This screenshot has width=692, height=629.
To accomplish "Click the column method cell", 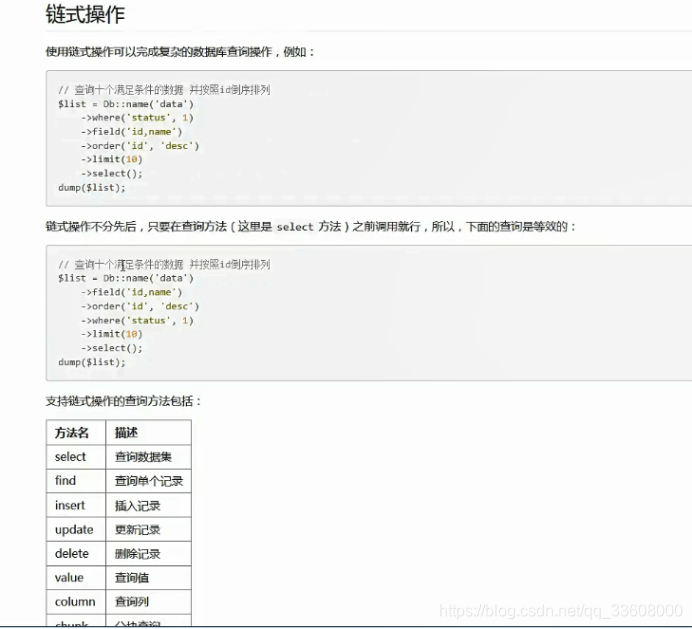I will [76, 602].
